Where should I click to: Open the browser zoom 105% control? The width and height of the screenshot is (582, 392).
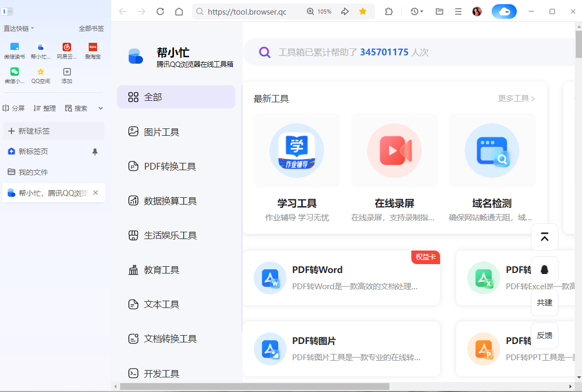[319, 11]
